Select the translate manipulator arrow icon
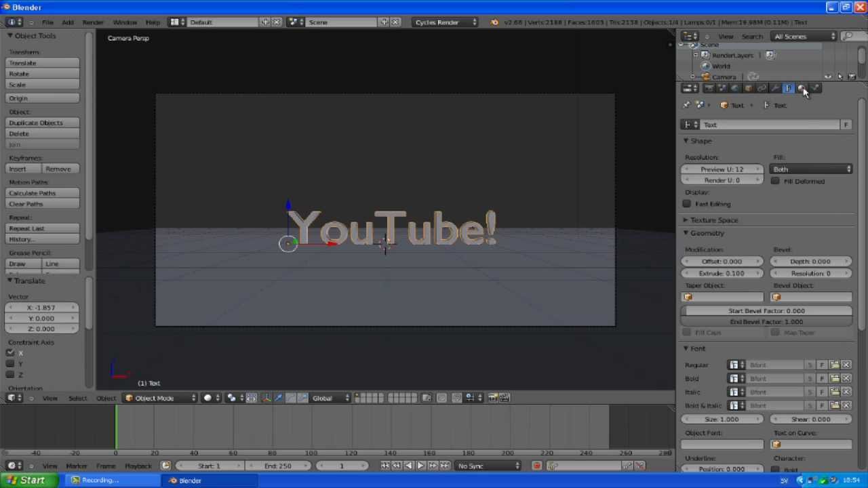The image size is (868, 488). tap(278, 398)
